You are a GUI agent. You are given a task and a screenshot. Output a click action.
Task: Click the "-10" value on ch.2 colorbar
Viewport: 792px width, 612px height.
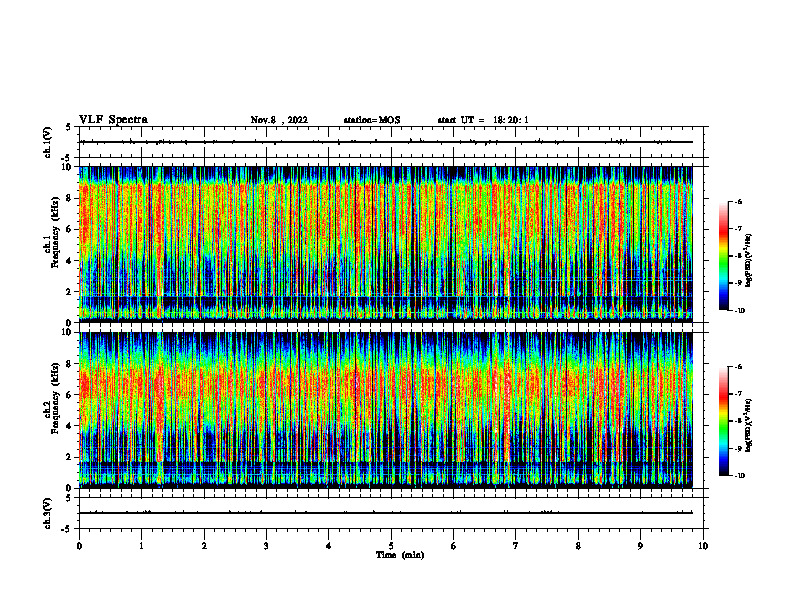point(739,475)
